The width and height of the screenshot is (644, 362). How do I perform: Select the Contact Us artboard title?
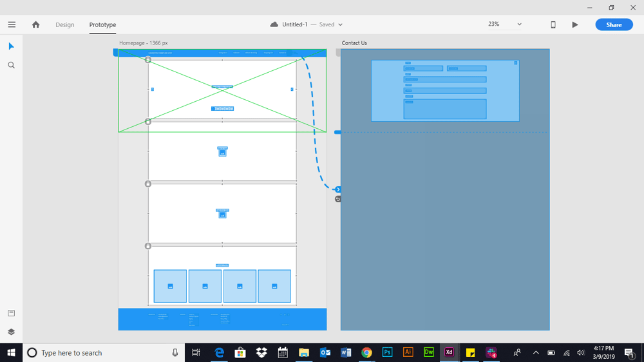point(354,43)
